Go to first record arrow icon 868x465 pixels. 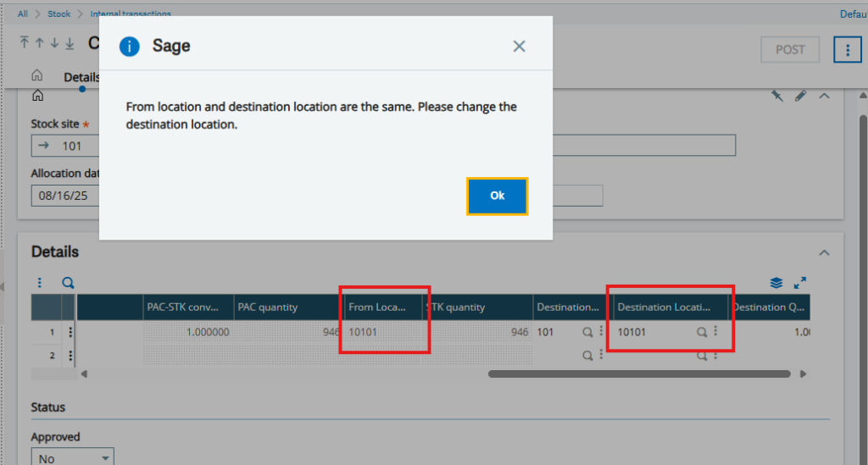pos(25,42)
